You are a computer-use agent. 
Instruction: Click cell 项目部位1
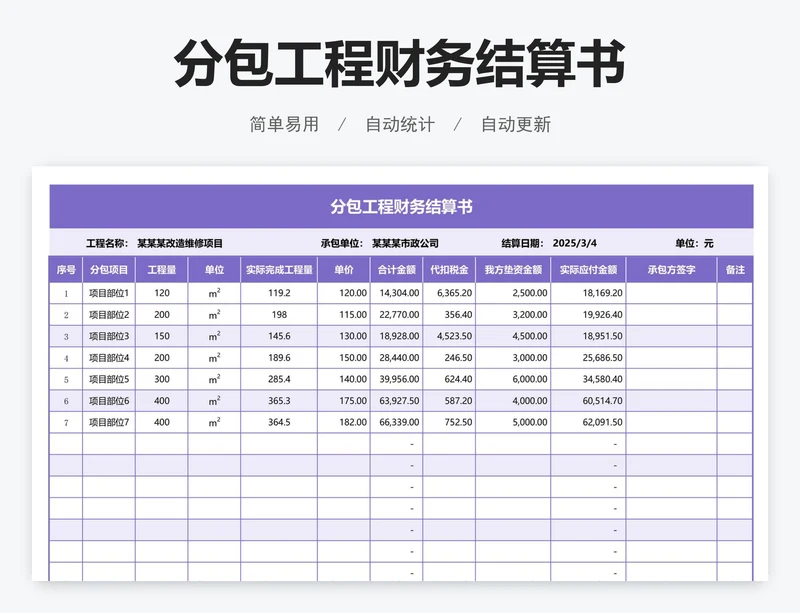[109, 293]
